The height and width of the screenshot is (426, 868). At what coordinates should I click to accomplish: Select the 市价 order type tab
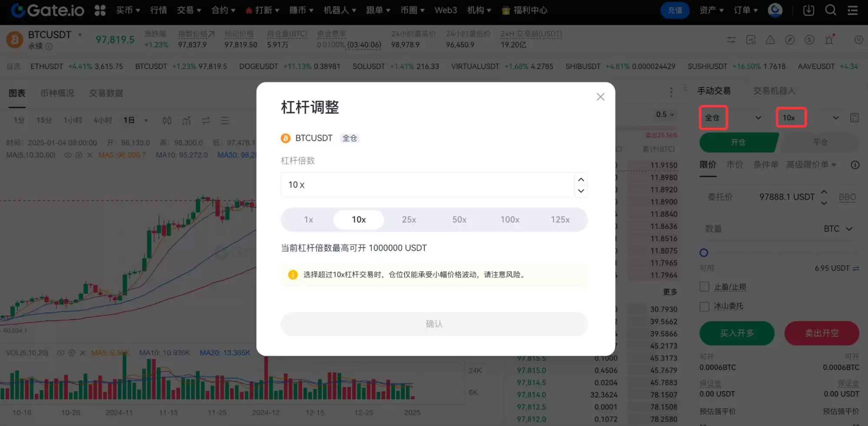[735, 165]
